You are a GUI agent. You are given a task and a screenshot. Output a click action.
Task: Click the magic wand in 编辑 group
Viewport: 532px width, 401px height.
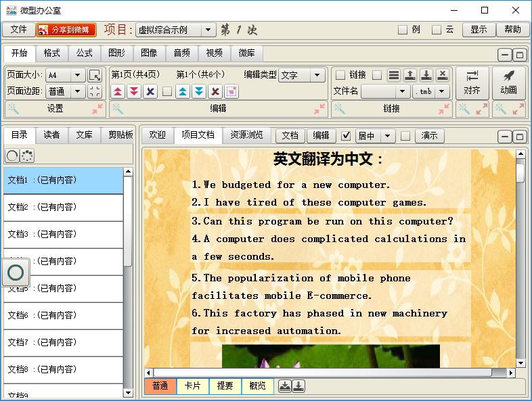point(118,109)
